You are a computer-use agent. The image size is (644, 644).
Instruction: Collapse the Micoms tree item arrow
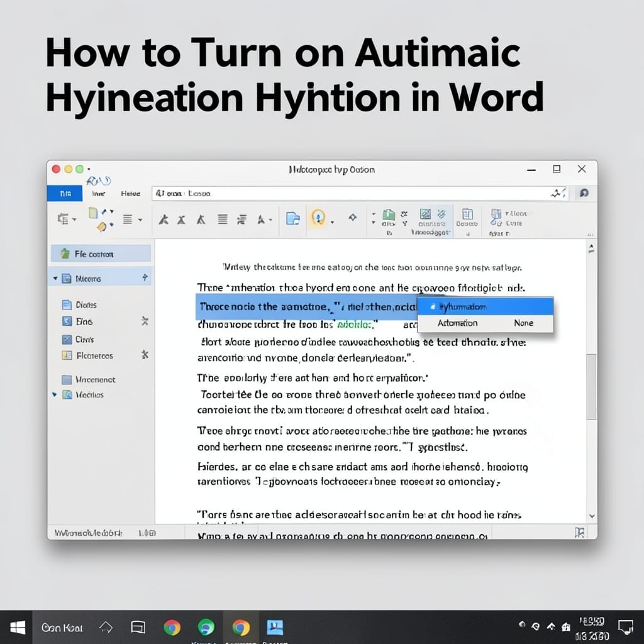[55, 279]
